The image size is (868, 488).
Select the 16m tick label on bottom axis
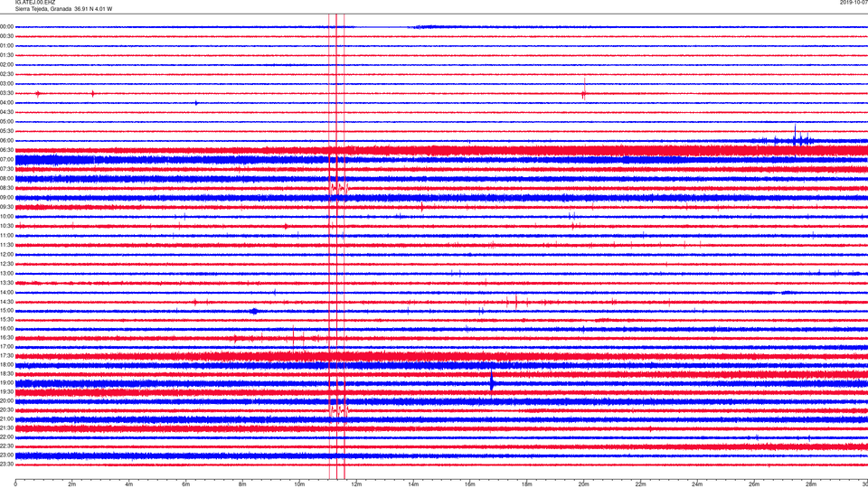(470, 484)
